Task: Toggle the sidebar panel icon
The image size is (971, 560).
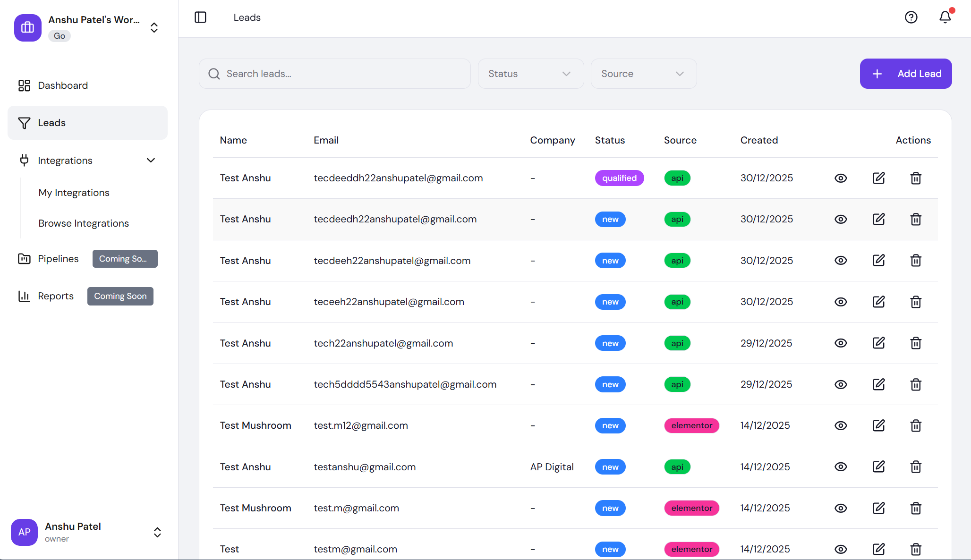Action: pyautogui.click(x=200, y=17)
